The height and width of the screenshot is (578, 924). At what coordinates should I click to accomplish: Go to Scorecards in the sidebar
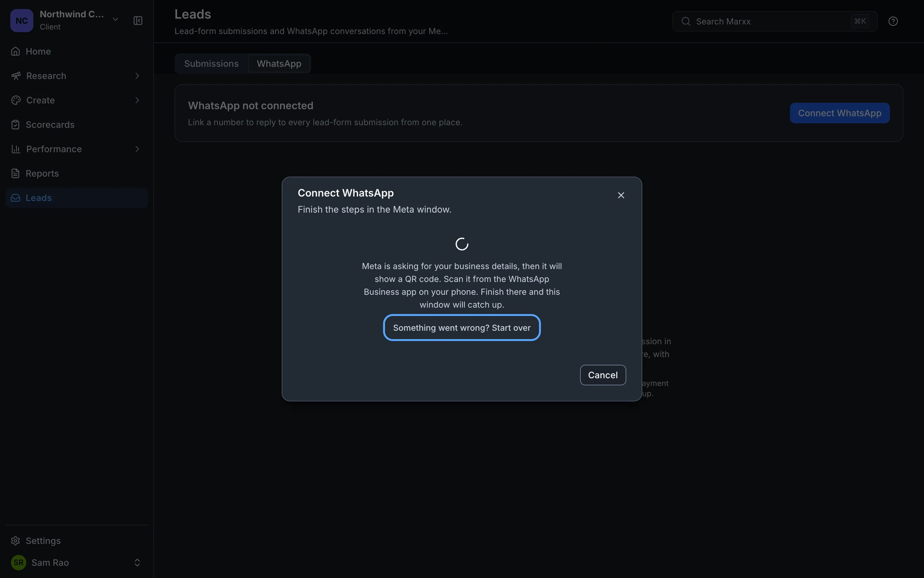(77, 124)
